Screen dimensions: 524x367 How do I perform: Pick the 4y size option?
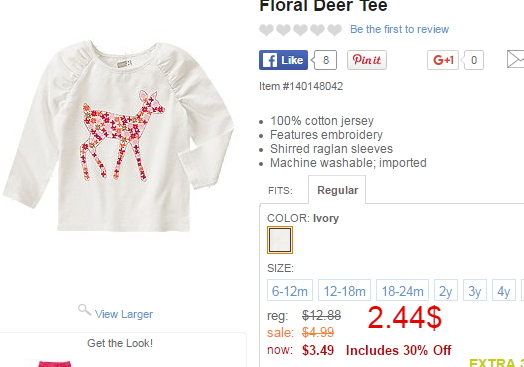(504, 290)
